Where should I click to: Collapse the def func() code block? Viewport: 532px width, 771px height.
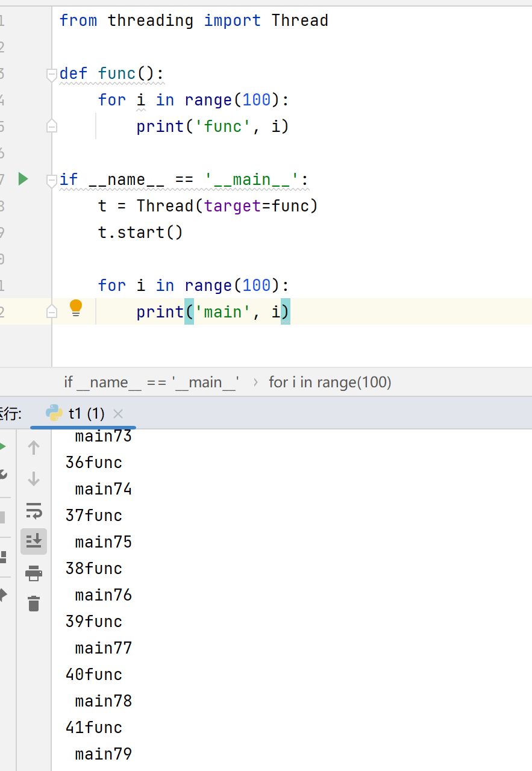pos(52,74)
